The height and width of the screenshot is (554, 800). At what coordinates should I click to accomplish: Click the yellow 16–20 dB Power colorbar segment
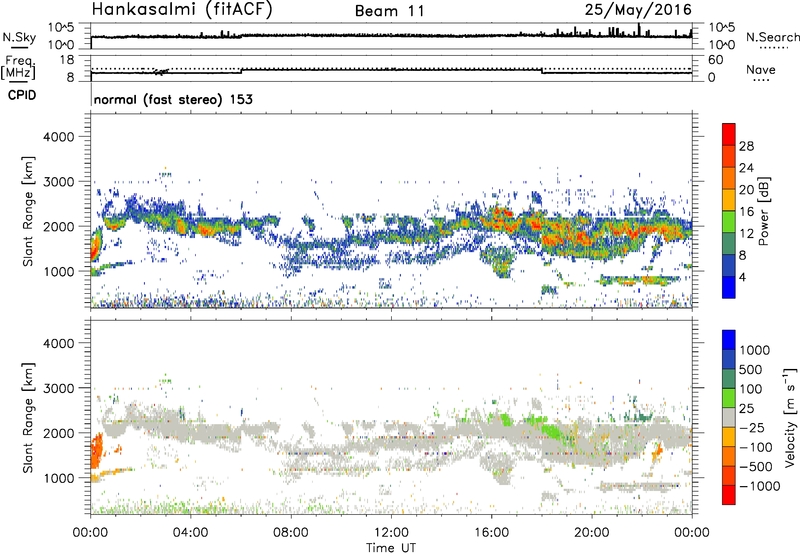coord(729,200)
